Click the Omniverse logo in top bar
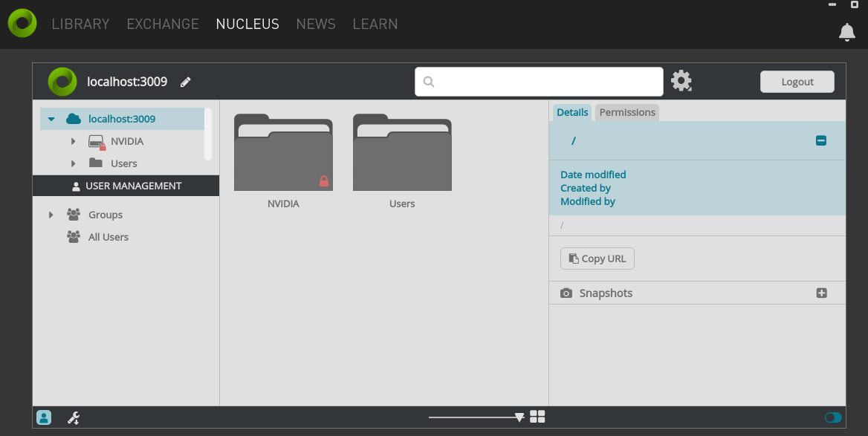 point(22,23)
